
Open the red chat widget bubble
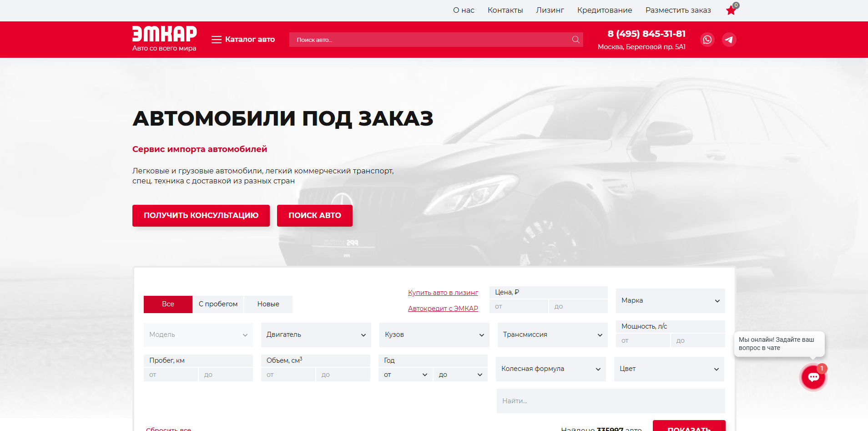(x=813, y=377)
